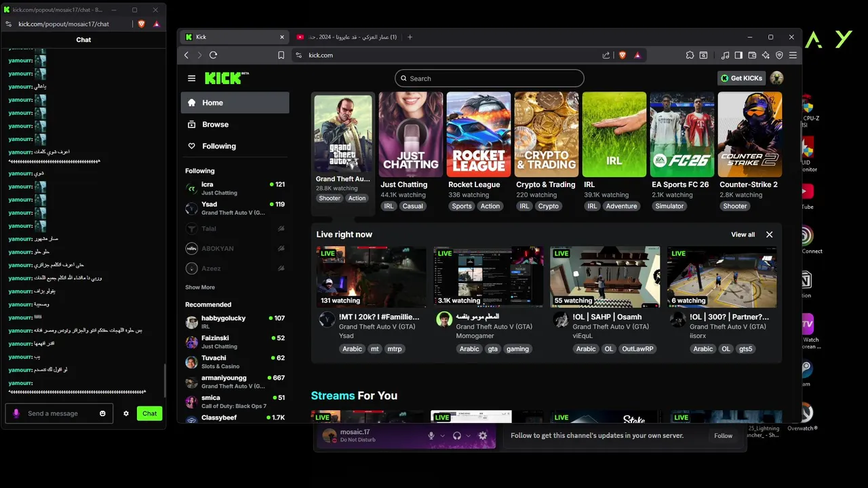868x488 pixels.
Task: Open the emoji picker in the chat box
Action: click(102, 413)
